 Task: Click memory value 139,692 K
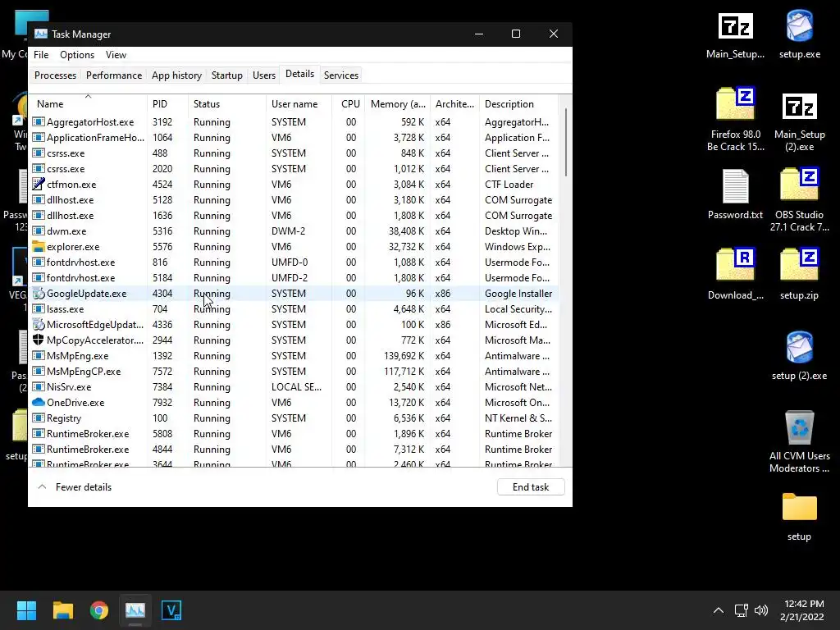pyautogui.click(x=404, y=356)
